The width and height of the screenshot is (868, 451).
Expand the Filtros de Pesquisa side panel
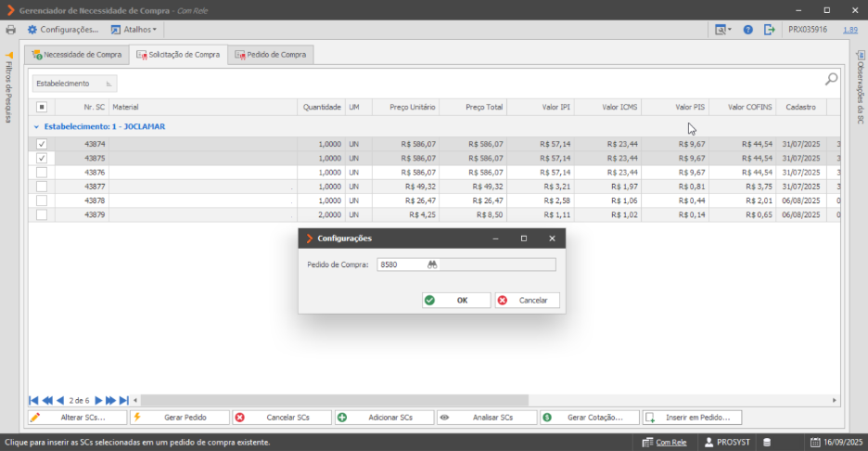click(9, 87)
